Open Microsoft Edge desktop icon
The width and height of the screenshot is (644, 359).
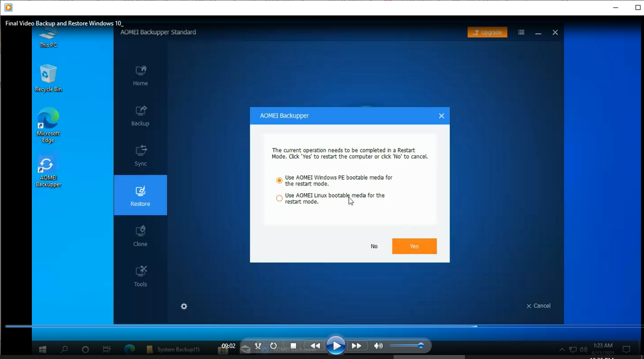[x=48, y=125]
